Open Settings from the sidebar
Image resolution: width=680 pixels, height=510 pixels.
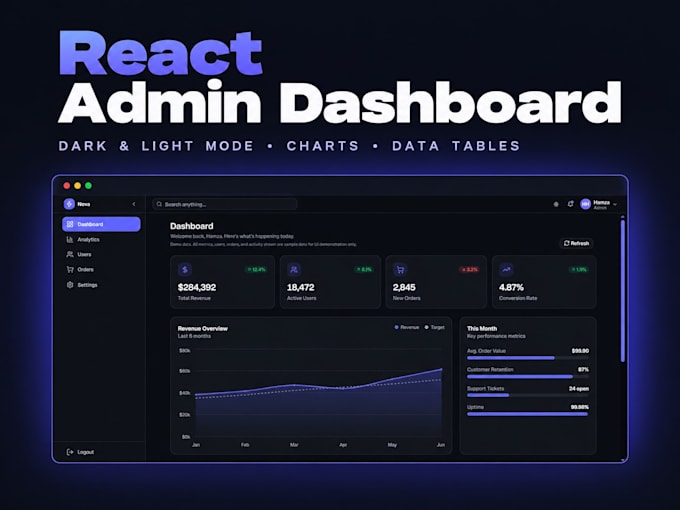(101, 285)
